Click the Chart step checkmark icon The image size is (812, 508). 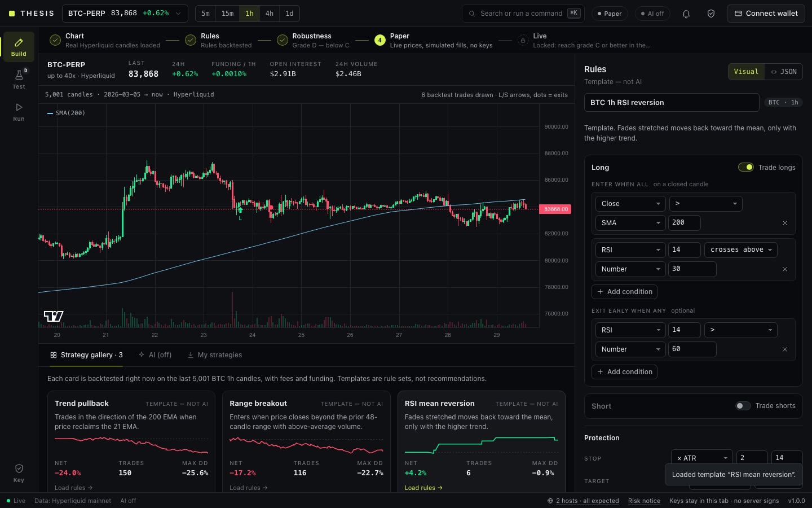click(55, 40)
